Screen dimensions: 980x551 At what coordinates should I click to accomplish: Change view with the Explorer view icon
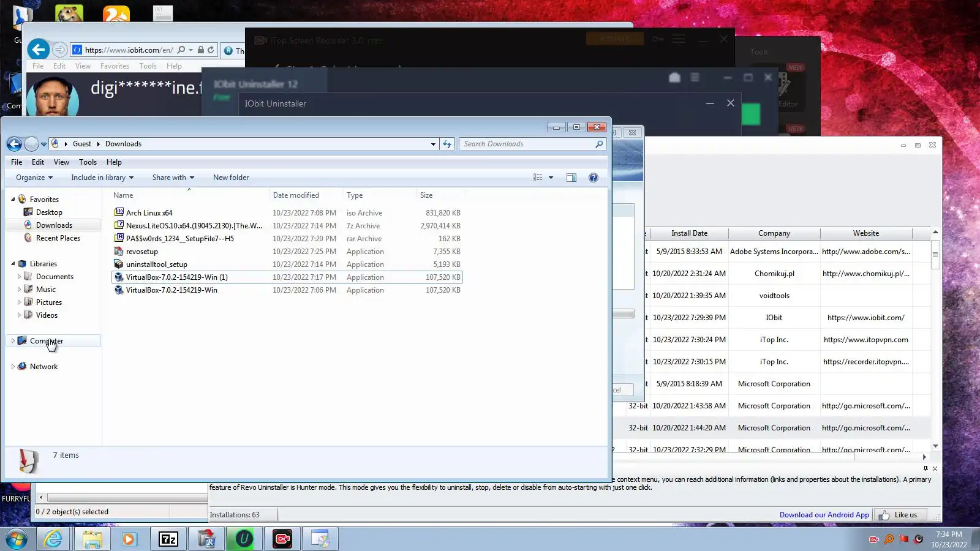pos(538,178)
